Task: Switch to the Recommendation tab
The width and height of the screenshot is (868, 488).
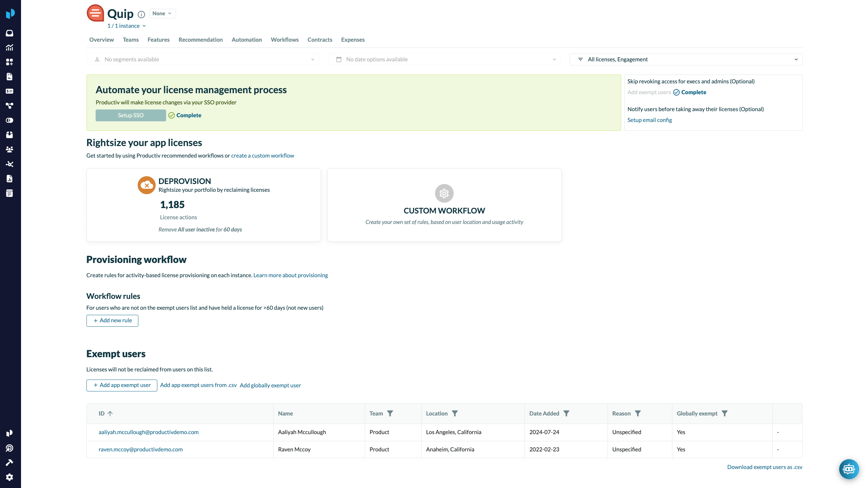Action: (x=200, y=40)
